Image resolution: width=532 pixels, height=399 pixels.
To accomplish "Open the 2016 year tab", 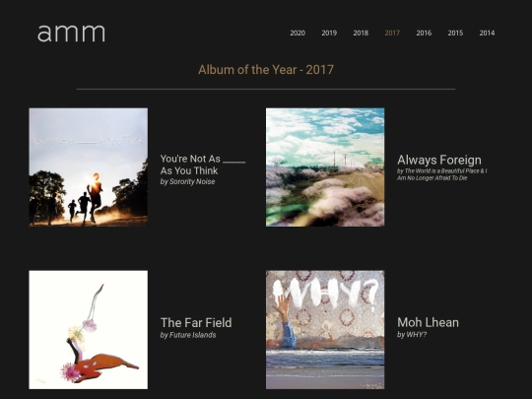I will (424, 33).
